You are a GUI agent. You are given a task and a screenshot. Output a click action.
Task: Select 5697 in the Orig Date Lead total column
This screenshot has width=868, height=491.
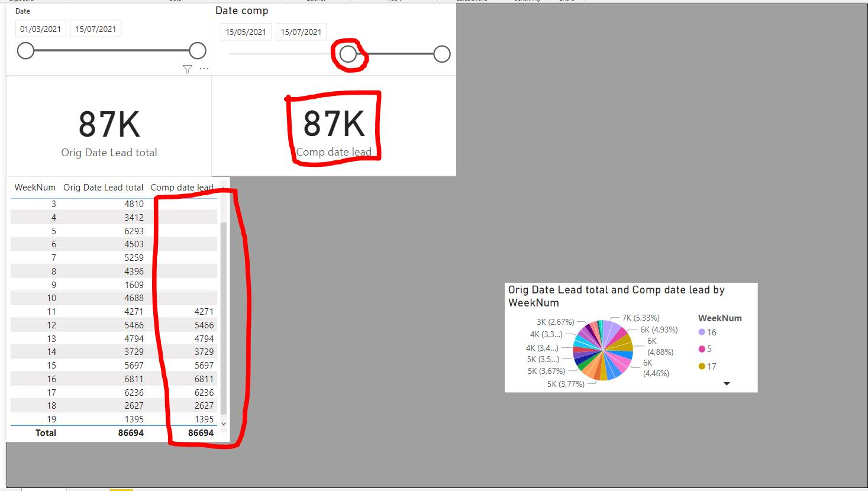134,366
